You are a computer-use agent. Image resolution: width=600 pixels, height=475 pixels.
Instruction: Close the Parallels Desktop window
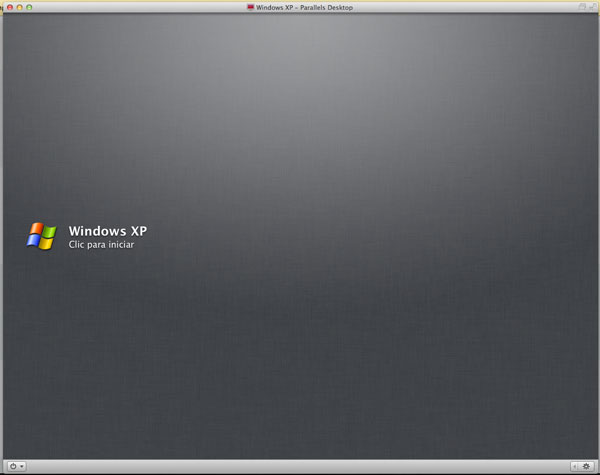click(10, 7)
